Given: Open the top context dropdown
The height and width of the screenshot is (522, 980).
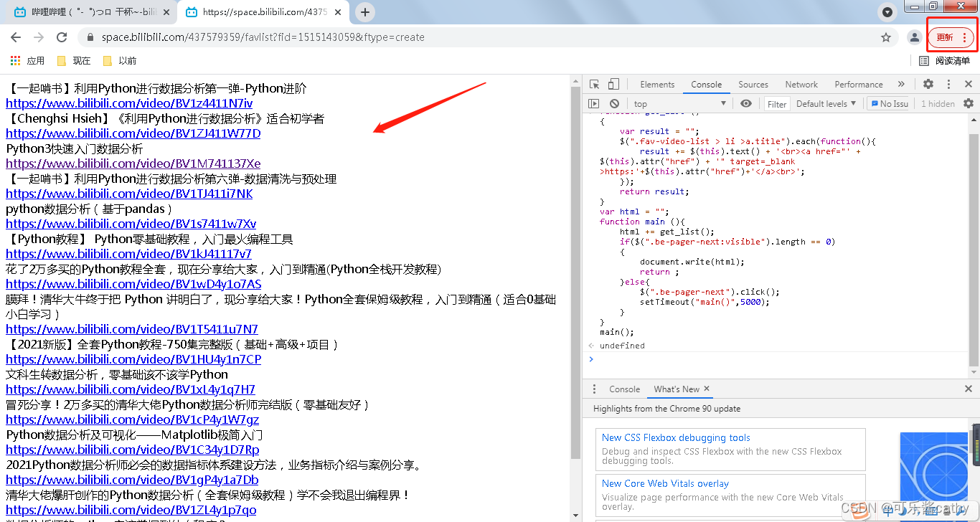Looking at the screenshot, I should (x=680, y=104).
